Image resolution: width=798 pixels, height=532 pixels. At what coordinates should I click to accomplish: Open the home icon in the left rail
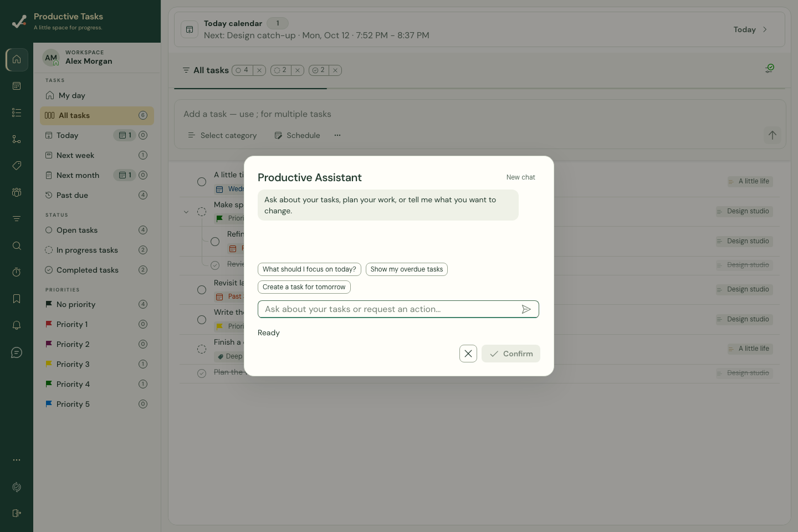pos(17,59)
